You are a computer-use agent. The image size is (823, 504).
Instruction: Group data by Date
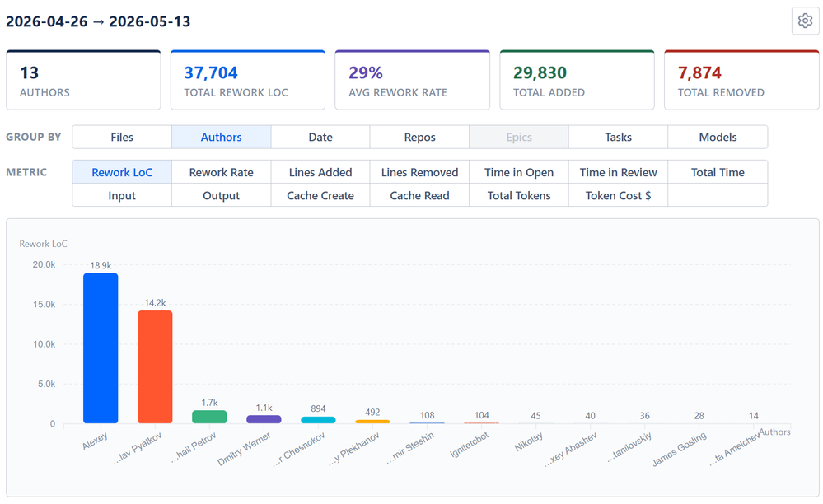coord(320,137)
